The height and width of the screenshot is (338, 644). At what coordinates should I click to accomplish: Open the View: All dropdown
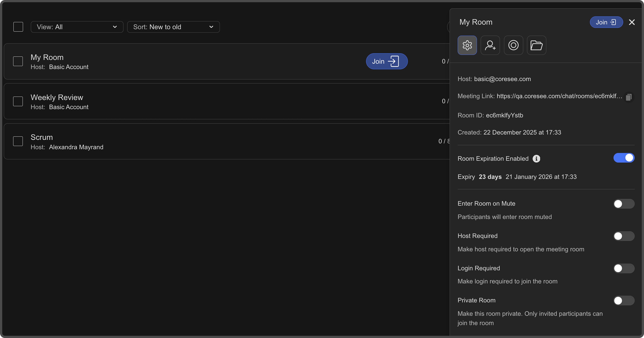coord(77,27)
